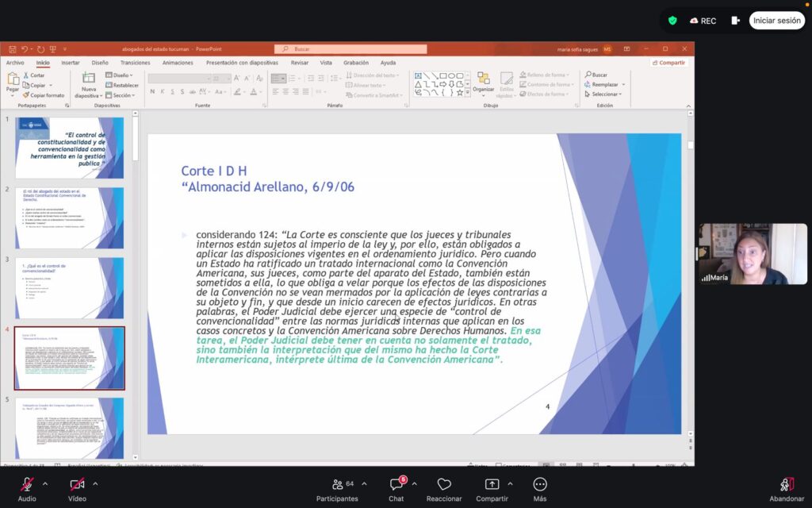Image resolution: width=812 pixels, height=508 pixels.
Task: Toggle the REC recording indicator
Action: coord(703,21)
